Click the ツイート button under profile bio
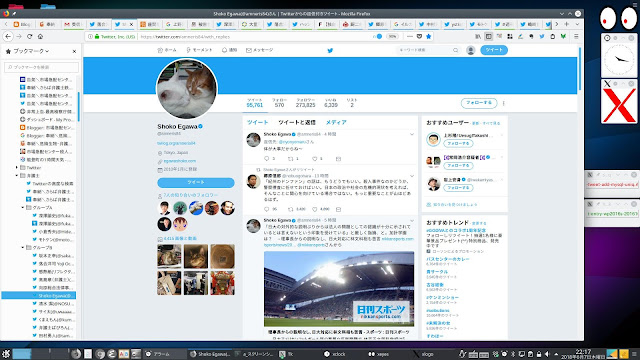This screenshot has width=640, height=360. pos(196,182)
